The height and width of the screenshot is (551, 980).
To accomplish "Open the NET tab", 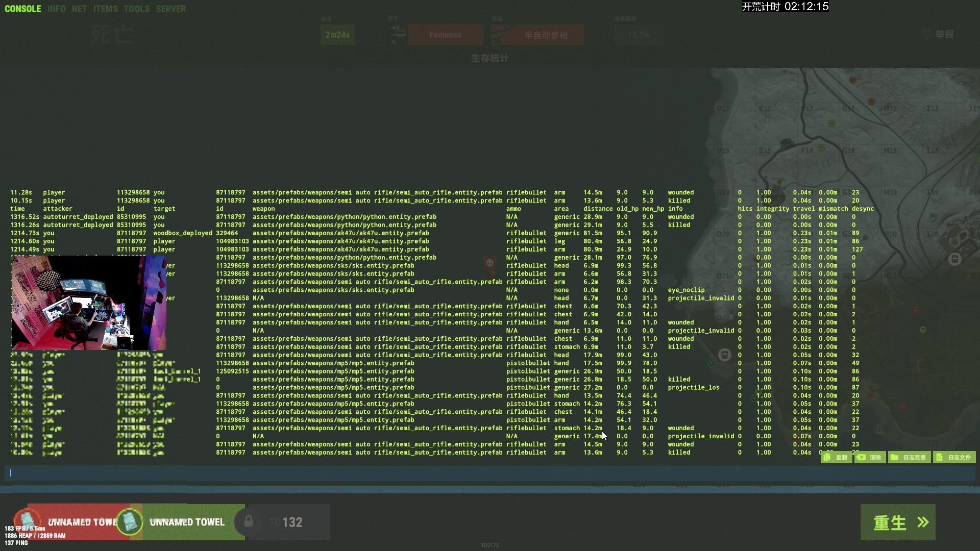I will click(79, 9).
